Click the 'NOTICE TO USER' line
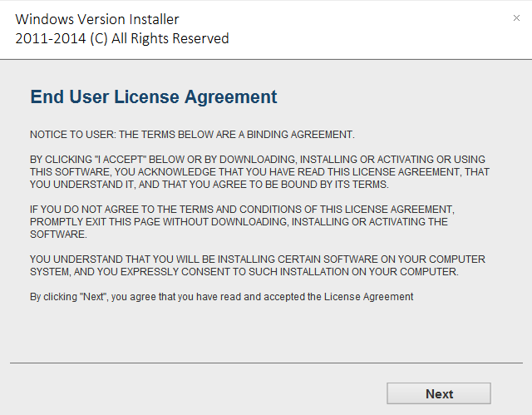The image size is (532, 415). pyautogui.click(x=192, y=134)
